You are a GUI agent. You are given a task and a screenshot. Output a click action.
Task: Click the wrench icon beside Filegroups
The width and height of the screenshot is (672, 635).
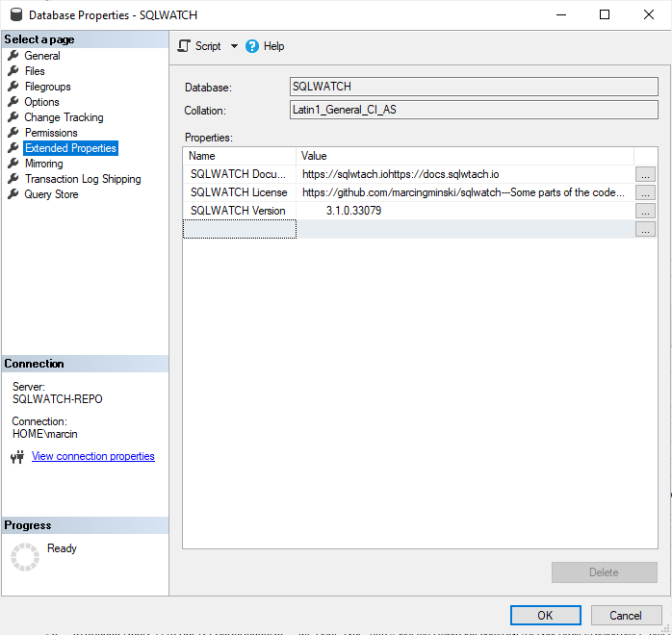tap(13, 86)
